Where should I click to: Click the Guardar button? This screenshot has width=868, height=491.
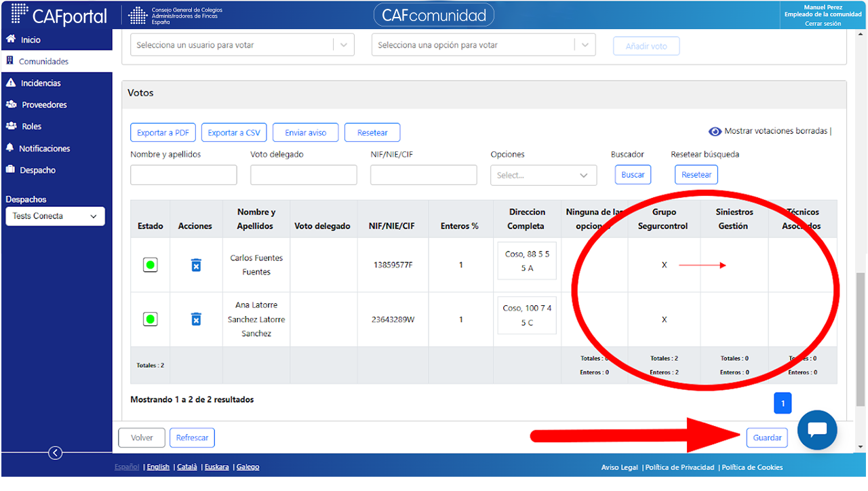[768, 437]
